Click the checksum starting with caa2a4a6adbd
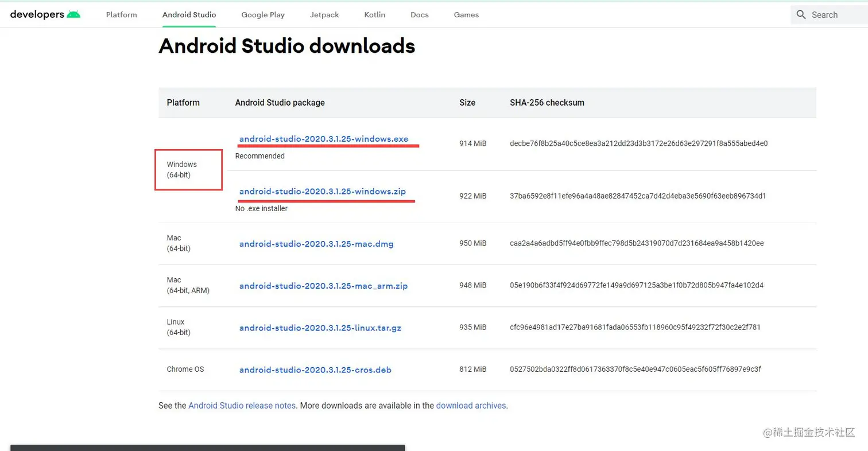This screenshot has width=868, height=451. 637,244
